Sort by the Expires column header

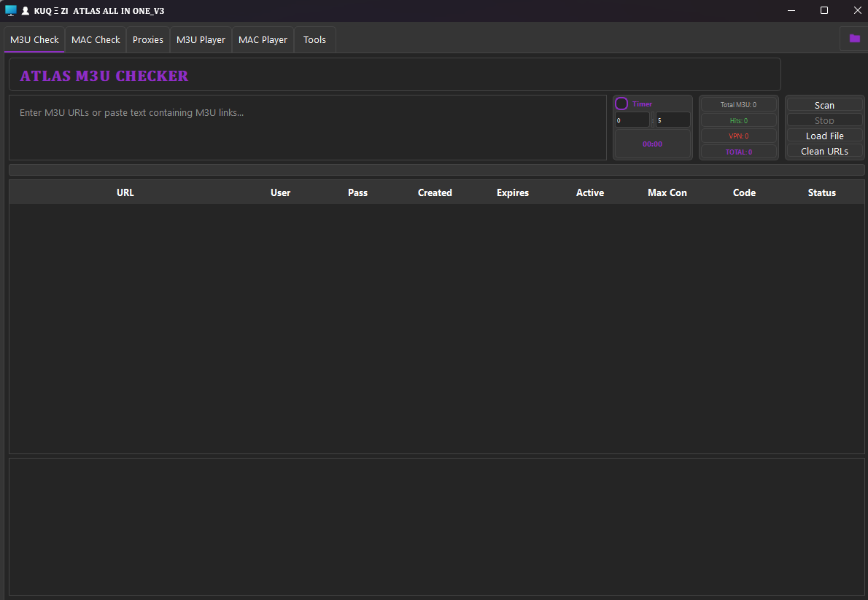(x=513, y=193)
